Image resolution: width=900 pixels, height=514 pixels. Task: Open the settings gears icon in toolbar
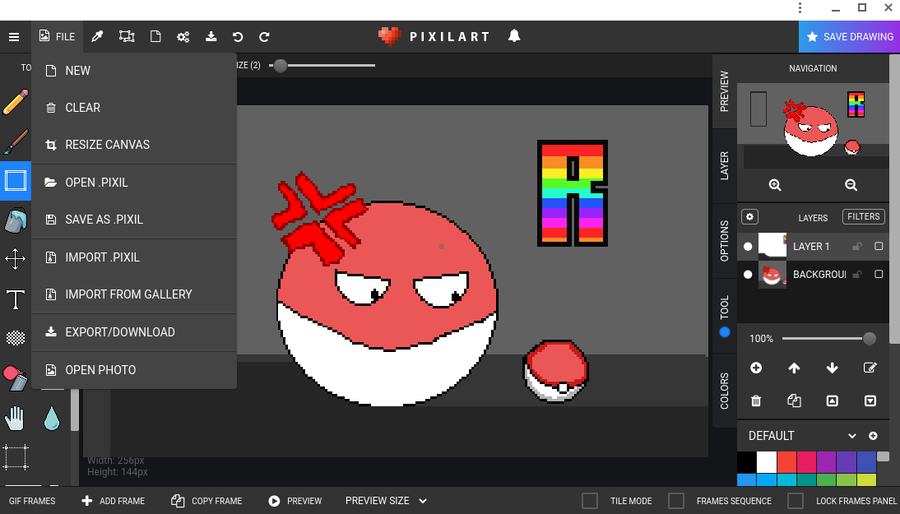click(x=183, y=37)
